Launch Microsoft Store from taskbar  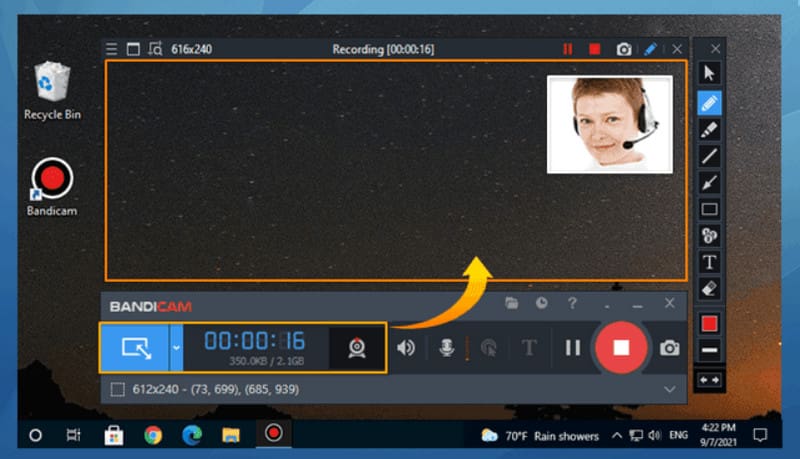coord(114,435)
